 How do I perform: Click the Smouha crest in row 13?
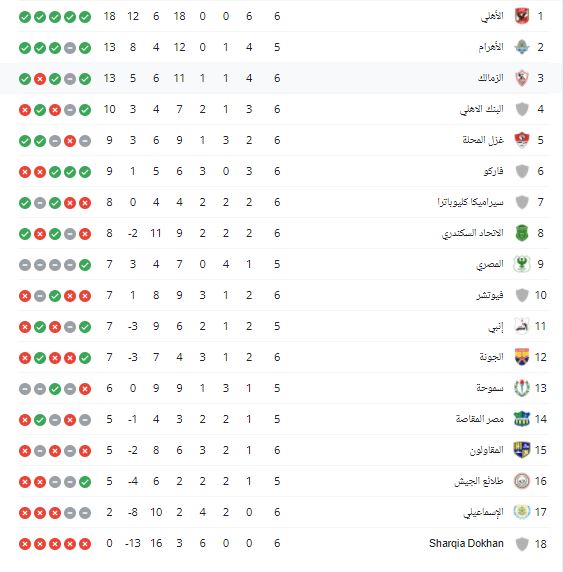[x=522, y=388]
